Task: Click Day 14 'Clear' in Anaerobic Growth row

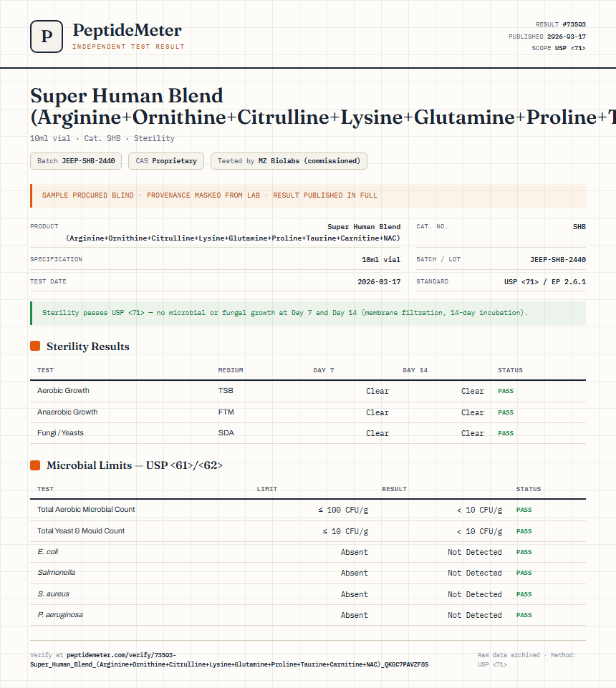Action: click(x=473, y=412)
